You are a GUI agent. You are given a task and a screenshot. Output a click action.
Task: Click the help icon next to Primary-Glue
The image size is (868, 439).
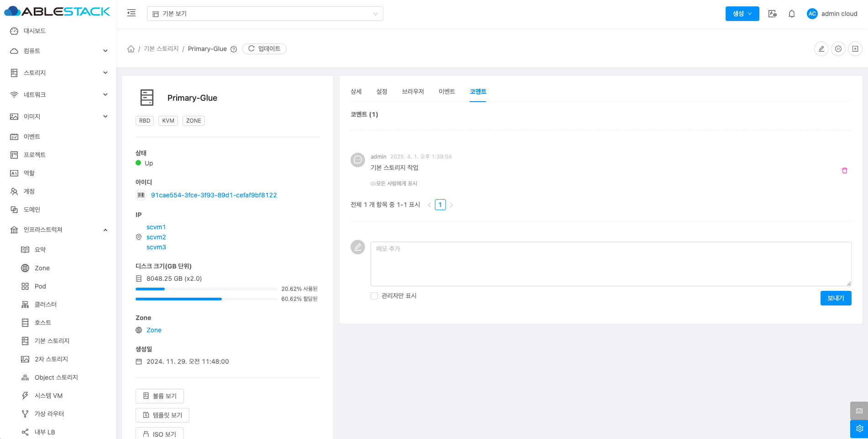(x=234, y=49)
